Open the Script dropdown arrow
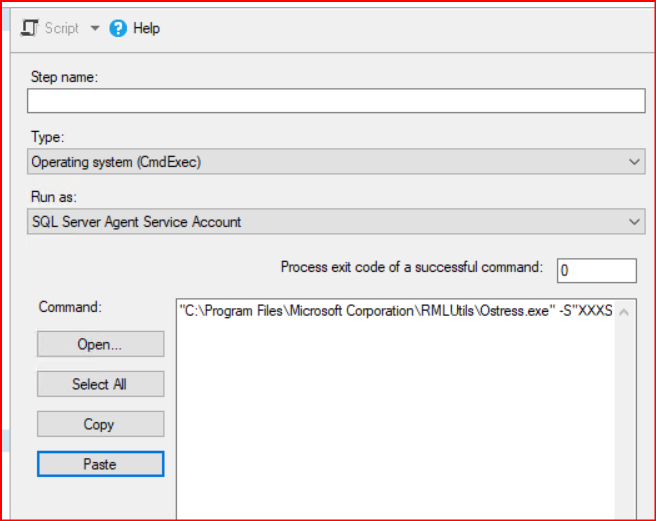The height and width of the screenshot is (521, 656). coord(95,28)
